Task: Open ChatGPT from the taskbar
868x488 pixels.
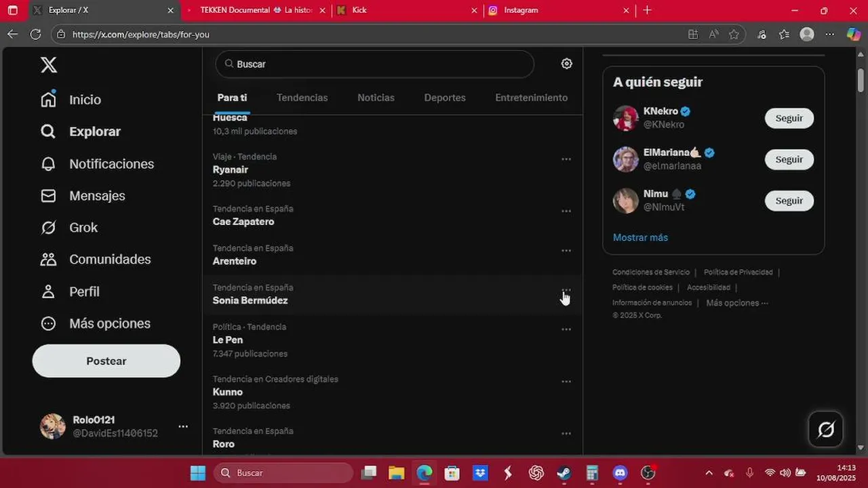Action: point(536,472)
